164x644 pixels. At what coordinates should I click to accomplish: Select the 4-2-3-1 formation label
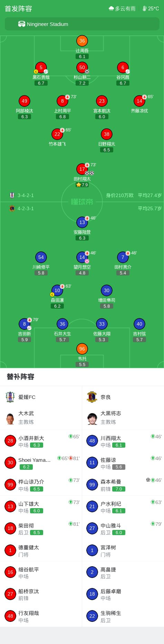tap(26, 208)
